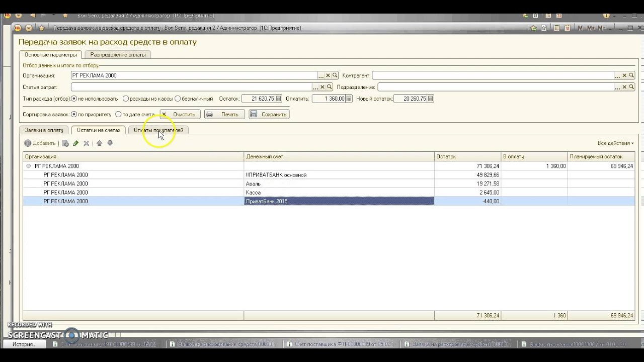Add this form to favorites via star icon
The image size is (644, 362).
[x=42, y=28]
